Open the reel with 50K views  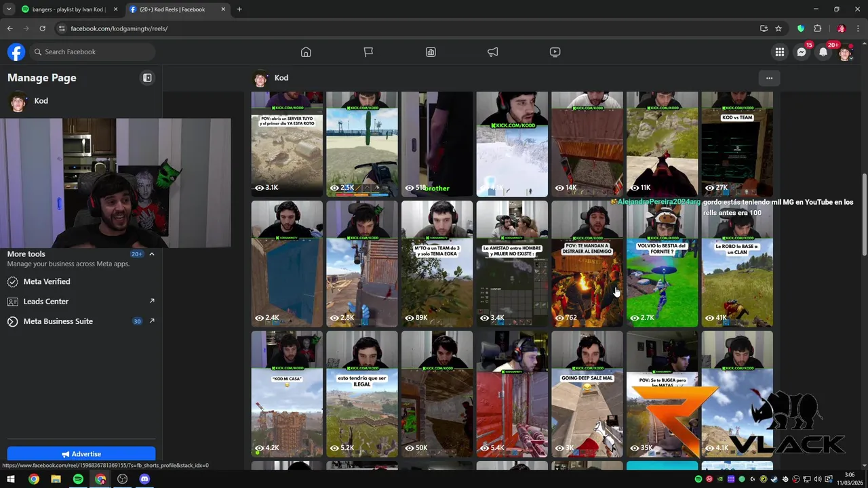pos(437,394)
